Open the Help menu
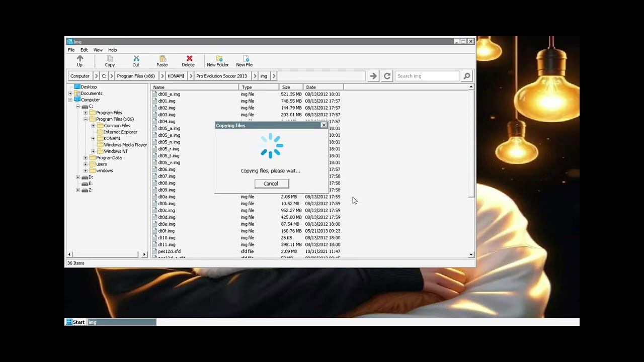 (x=112, y=50)
